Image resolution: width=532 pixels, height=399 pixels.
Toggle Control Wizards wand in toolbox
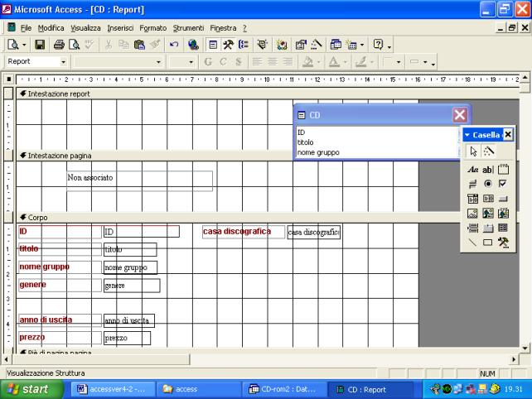click(x=488, y=151)
